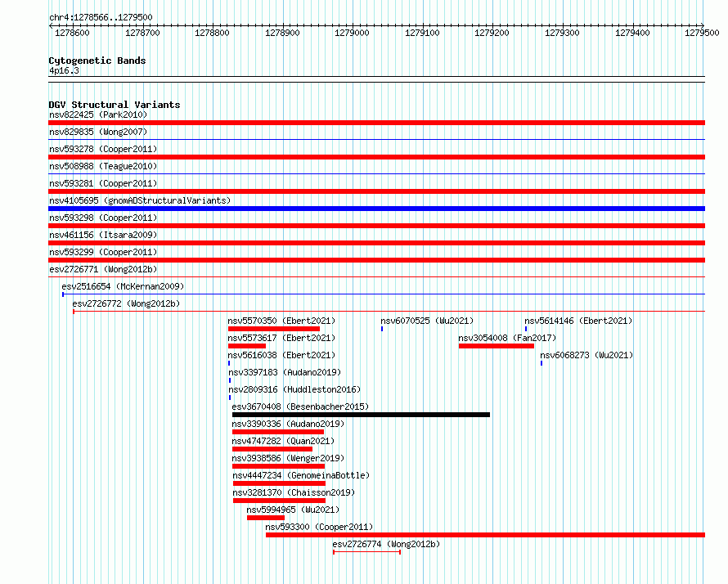Open esv2726771 (Wong2012b) variant label

click(103, 269)
